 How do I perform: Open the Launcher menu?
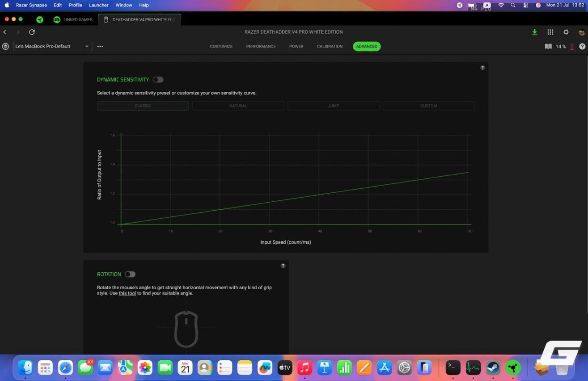tap(99, 5)
